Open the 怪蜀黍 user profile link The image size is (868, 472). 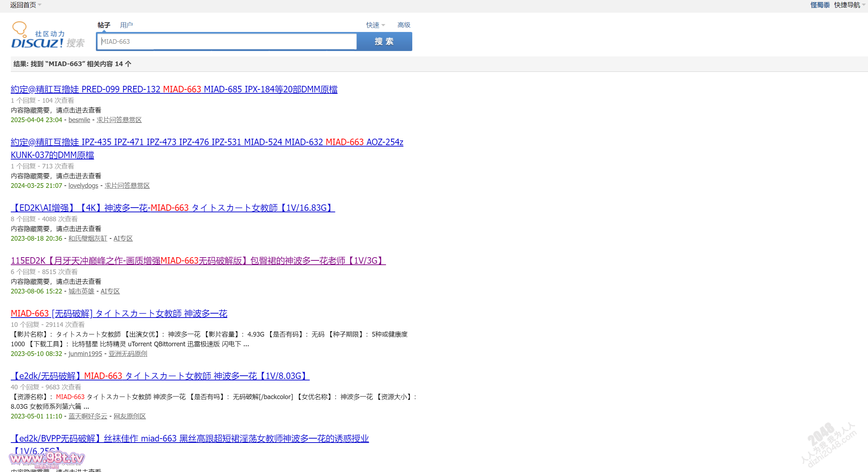tap(820, 5)
